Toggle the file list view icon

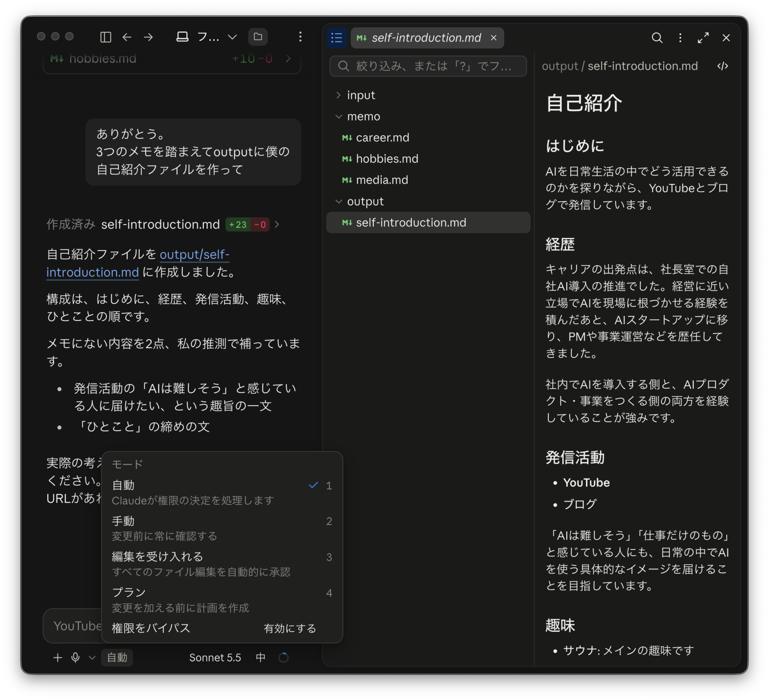click(x=336, y=38)
